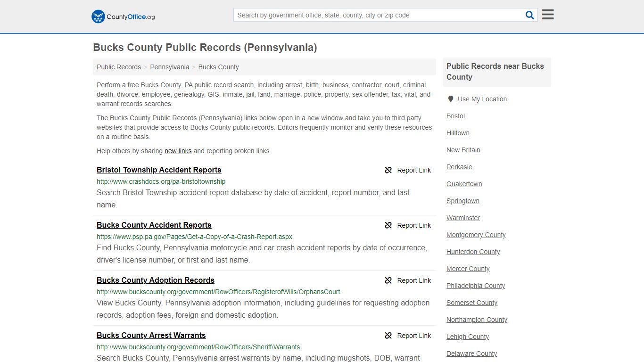Follow the 'new links' link
Screen dimensions: 644x362
click(x=178, y=151)
